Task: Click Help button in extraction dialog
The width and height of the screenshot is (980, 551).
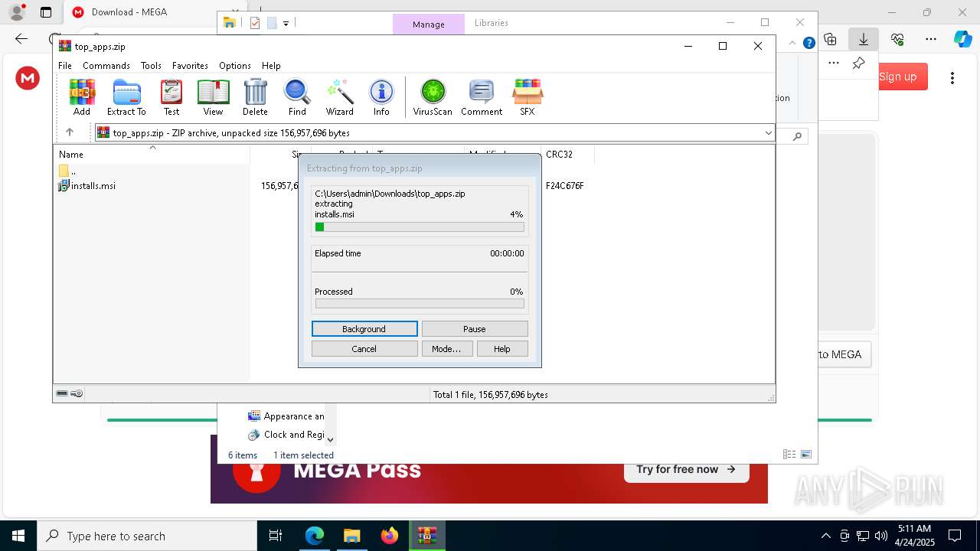Action: (x=502, y=349)
